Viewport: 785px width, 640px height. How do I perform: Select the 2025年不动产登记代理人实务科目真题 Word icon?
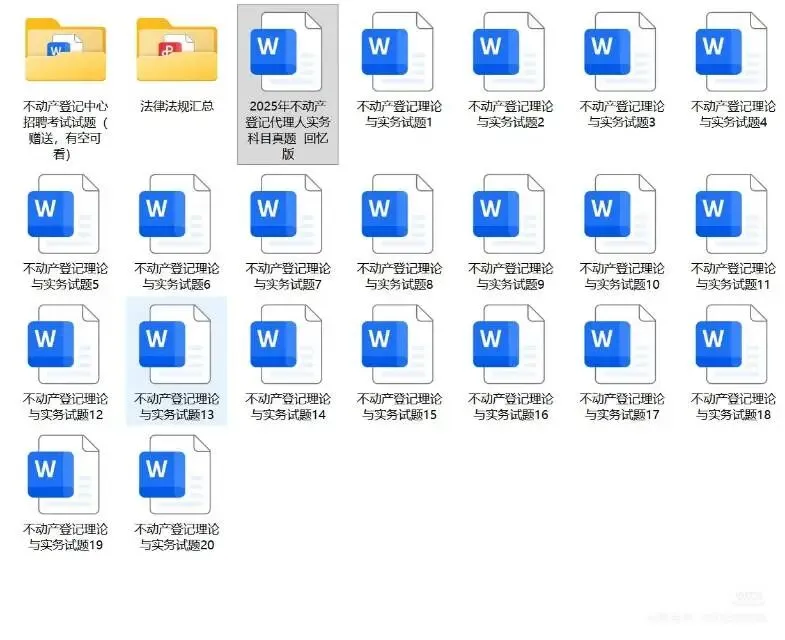286,52
